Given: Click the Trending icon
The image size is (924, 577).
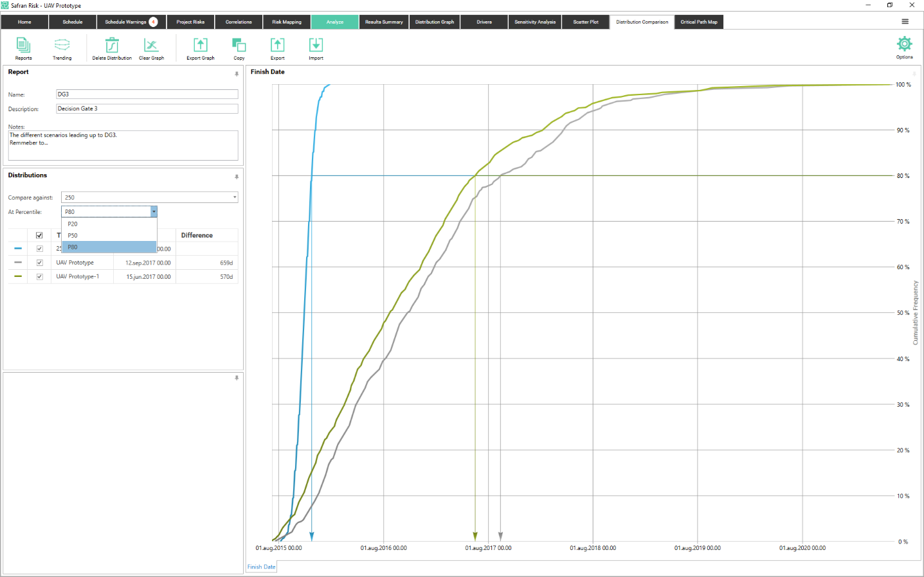Looking at the screenshot, I should coord(62,45).
